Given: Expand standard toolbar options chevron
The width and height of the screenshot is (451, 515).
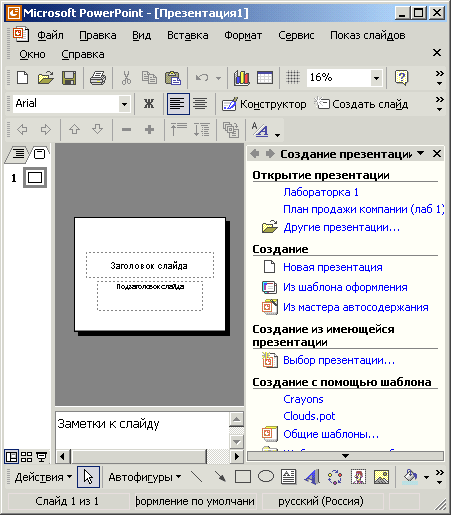Looking at the screenshot, I should coord(440,78).
